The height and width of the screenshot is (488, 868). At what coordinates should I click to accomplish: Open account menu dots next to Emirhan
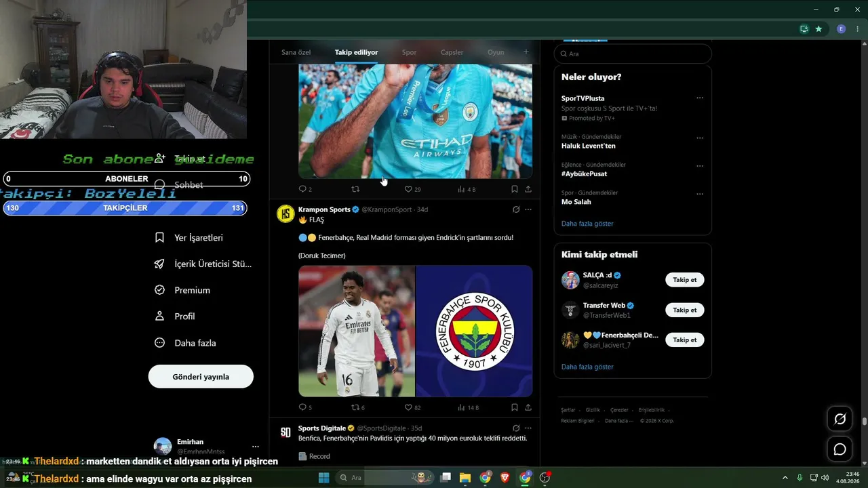pos(256,447)
